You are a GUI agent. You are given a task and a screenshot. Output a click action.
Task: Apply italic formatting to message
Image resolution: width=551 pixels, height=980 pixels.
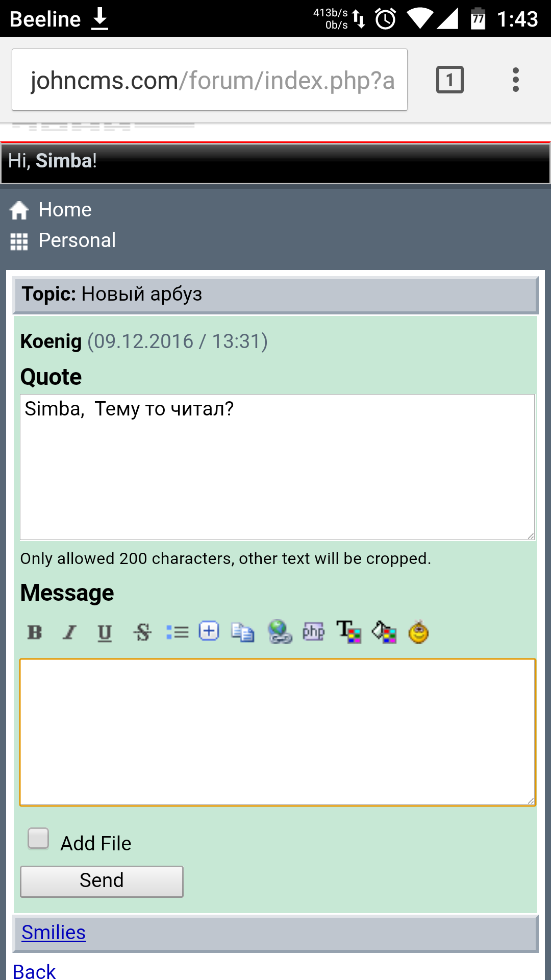[x=70, y=632]
